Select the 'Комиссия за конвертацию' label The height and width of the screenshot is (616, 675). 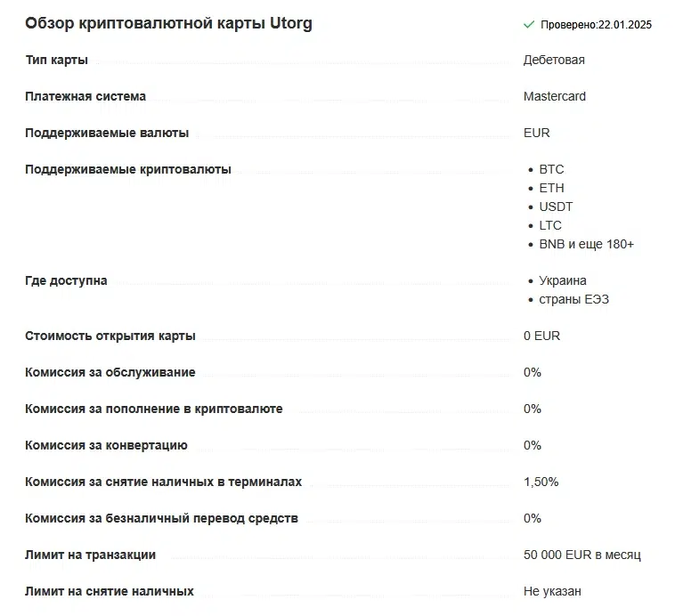click(x=106, y=446)
